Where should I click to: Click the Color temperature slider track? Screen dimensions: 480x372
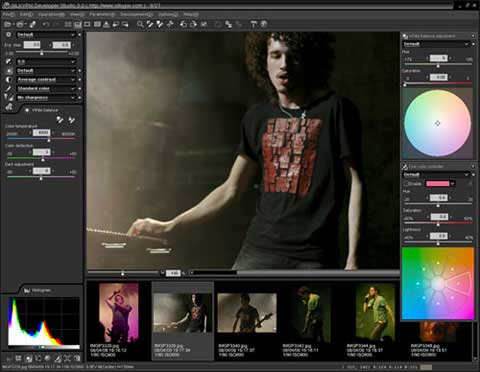coord(41,140)
